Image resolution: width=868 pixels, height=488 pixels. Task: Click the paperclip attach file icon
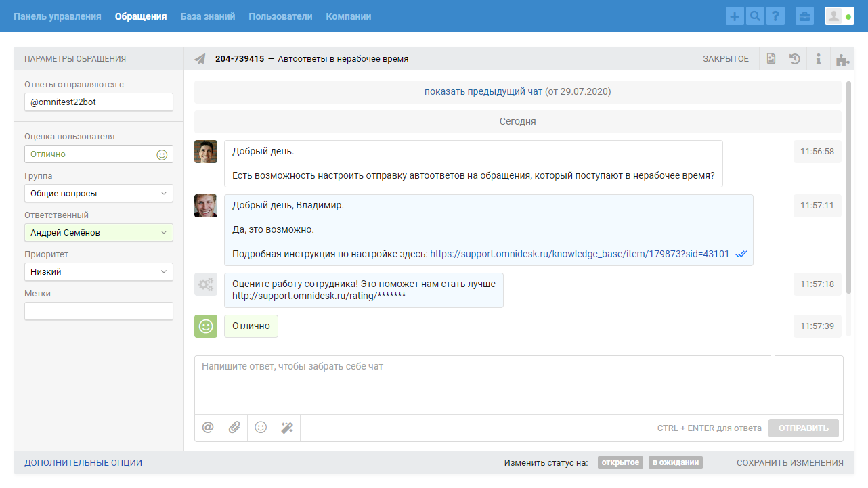coord(234,428)
